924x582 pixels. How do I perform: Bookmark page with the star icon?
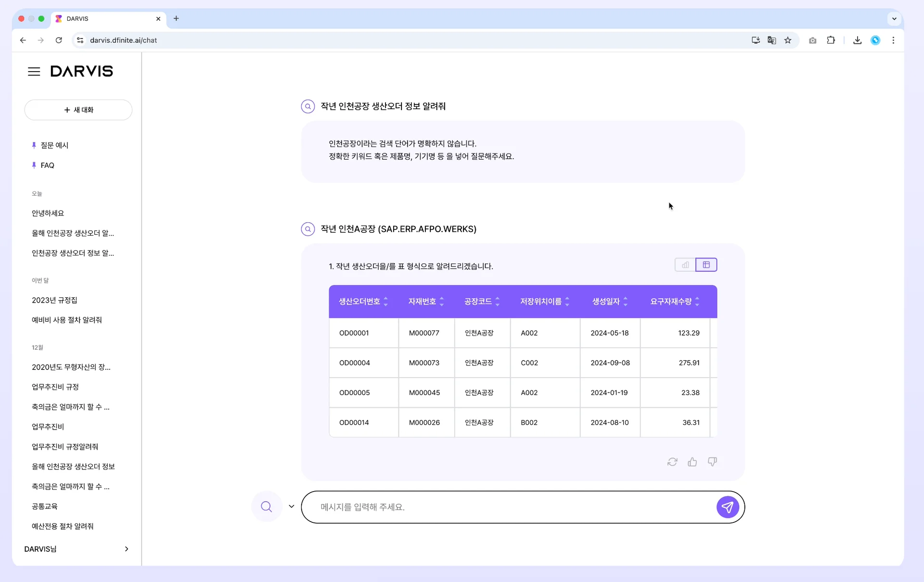(788, 40)
